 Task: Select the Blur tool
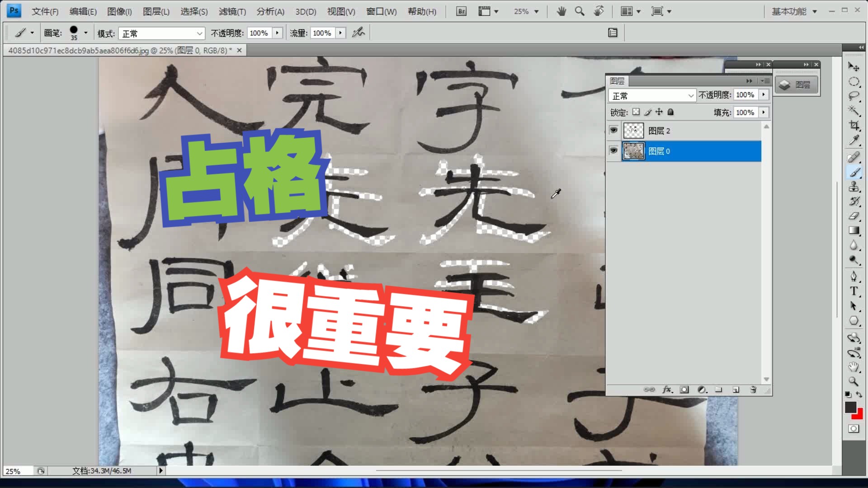[x=854, y=245]
